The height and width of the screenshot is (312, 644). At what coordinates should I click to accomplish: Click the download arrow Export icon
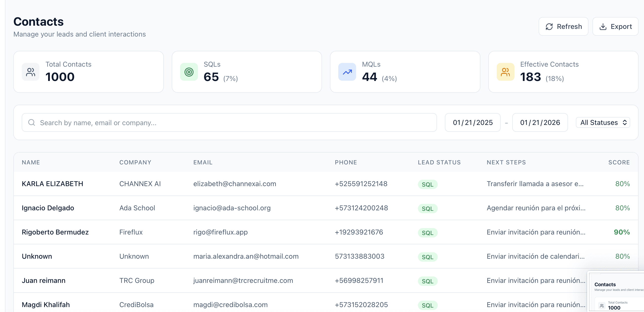(x=603, y=27)
